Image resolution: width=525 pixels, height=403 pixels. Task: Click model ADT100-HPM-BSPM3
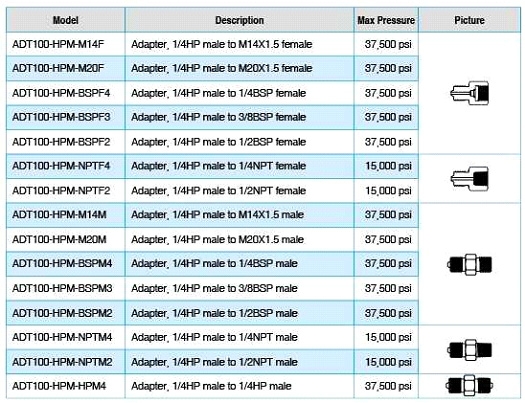62,288
